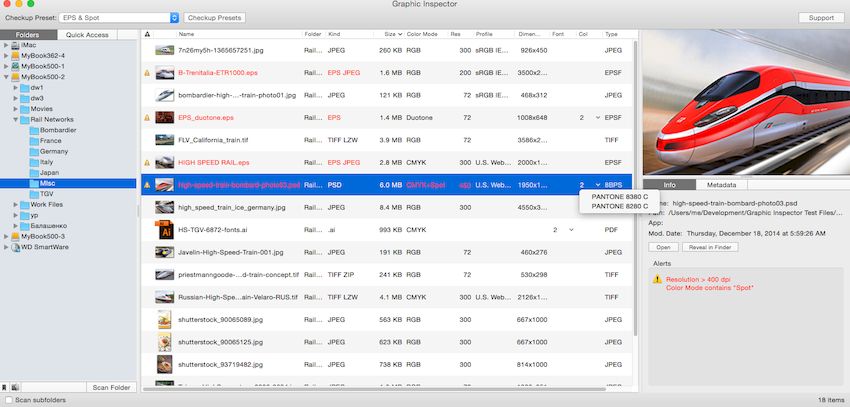Viewport: 850px width, 407px height.
Task: Click the warning icon on the EPS_duotone.eps row
Action: (x=147, y=118)
